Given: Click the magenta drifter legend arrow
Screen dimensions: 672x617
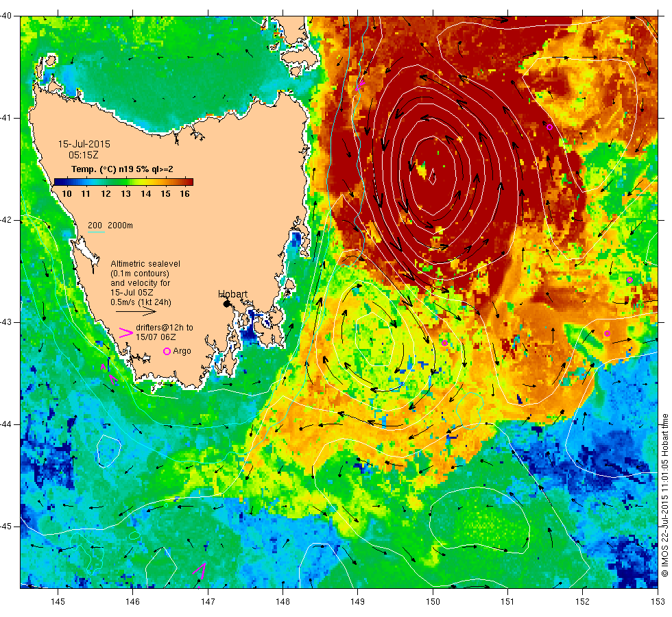Looking at the screenshot, I should (125, 332).
